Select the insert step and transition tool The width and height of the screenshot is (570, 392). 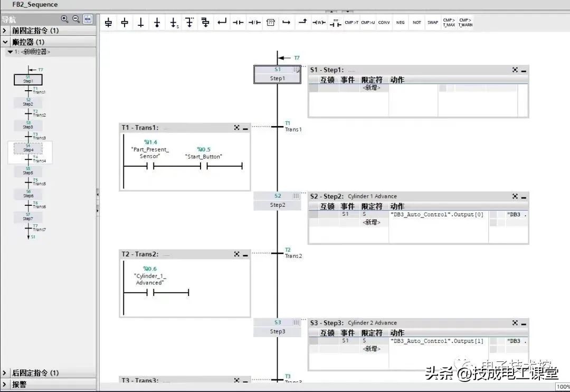click(x=108, y=22)
